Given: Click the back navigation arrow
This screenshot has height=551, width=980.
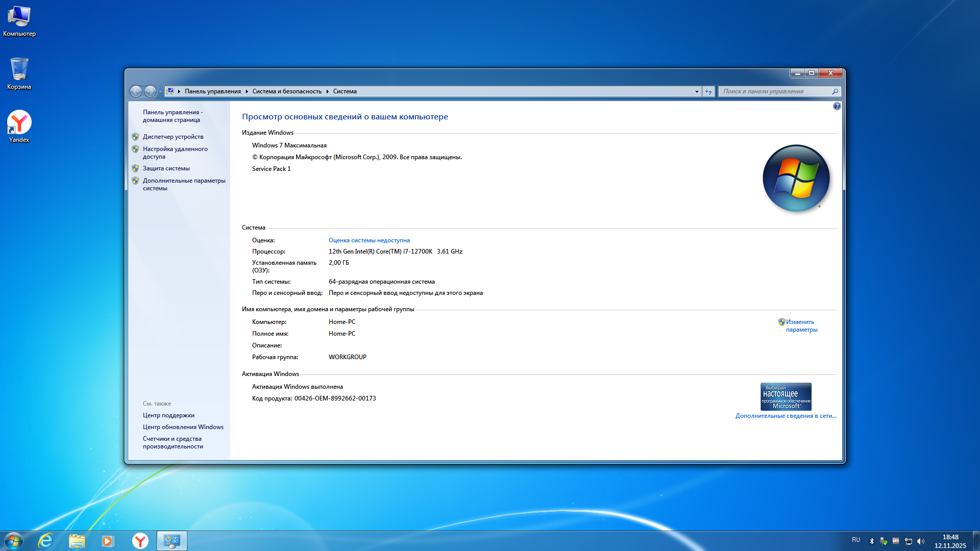Looking at the screenshot, I should click(136, 91).
